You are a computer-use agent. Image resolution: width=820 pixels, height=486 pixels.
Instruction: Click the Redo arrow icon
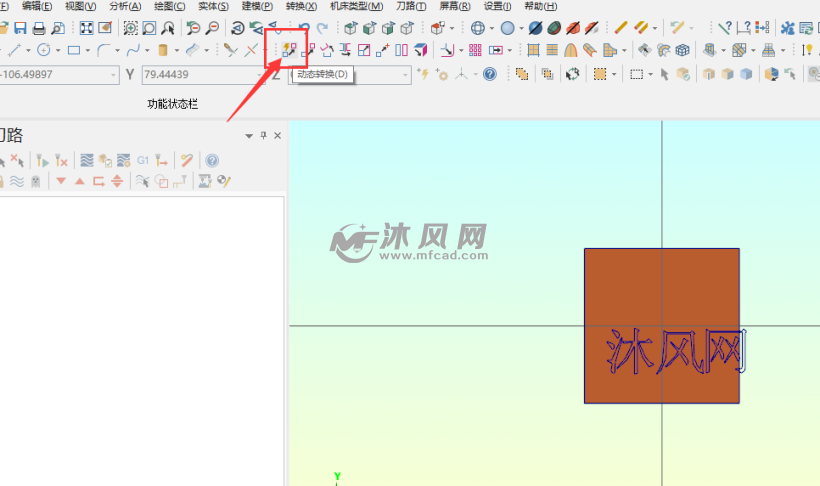pos(323,28)
